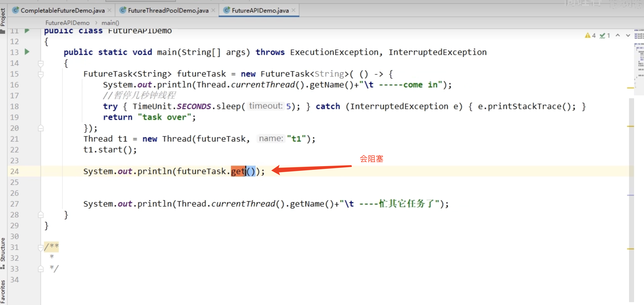Jump to previous highlighted error arrow

tap(618, 35)
